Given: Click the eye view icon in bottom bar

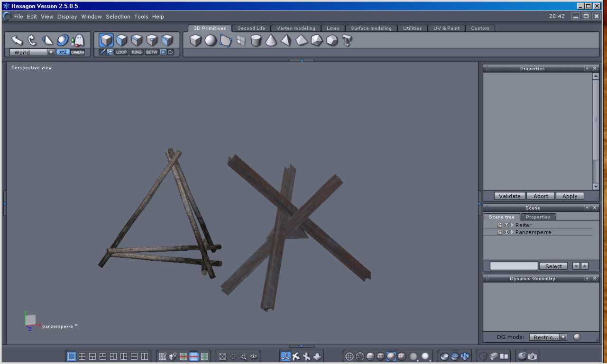Looking at the screenshot, I should pyautogui.click(x=254, y=357).
